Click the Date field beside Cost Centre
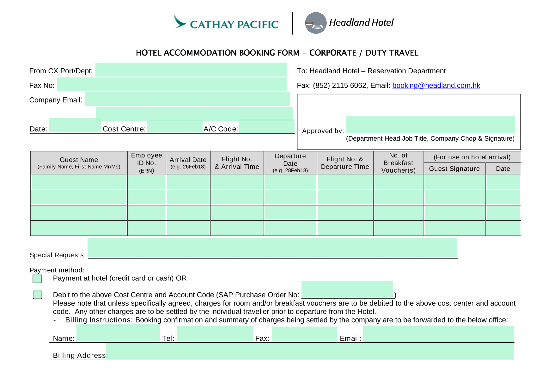Viewport: 554px width, 392px height. coord(75,125)
